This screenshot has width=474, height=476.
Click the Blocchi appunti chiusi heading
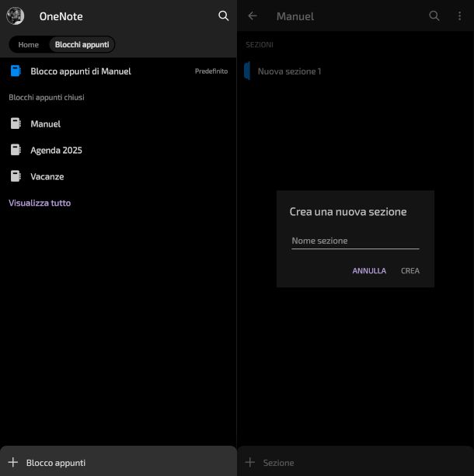click(x=47, y=97)
